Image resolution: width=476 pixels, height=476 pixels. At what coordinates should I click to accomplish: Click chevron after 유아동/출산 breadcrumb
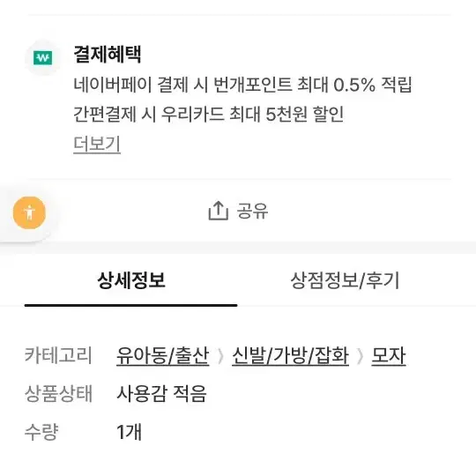220,356
